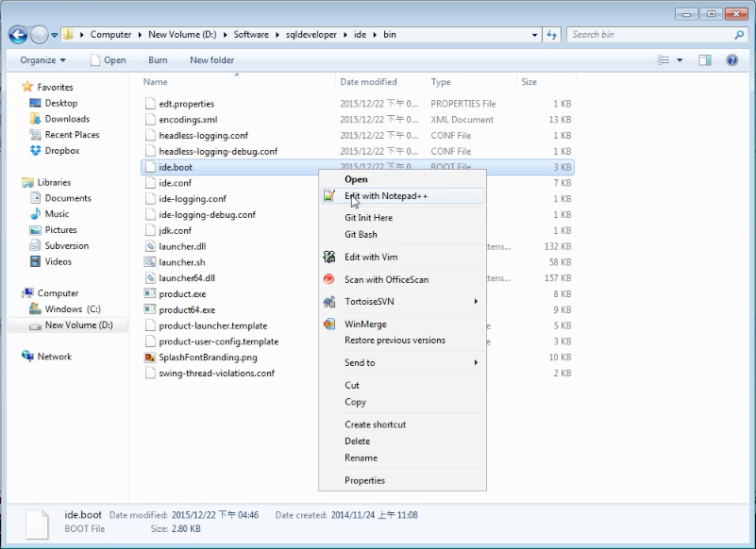
Task: Sort files by the Type column header
Action: (472, 82)
